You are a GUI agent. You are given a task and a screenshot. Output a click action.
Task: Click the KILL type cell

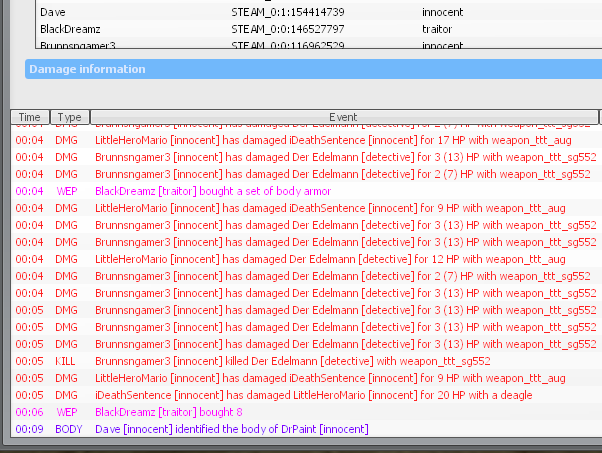66,361
